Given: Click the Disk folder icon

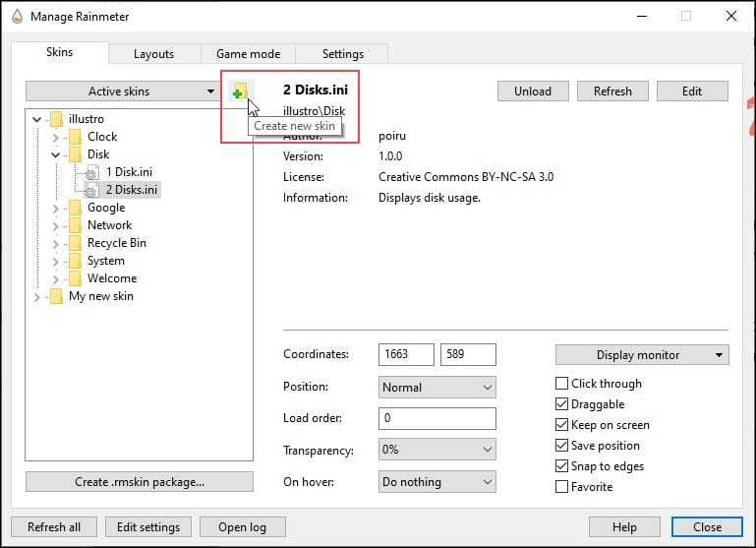Looking at the screenshot, I should (x=76, y=154).
